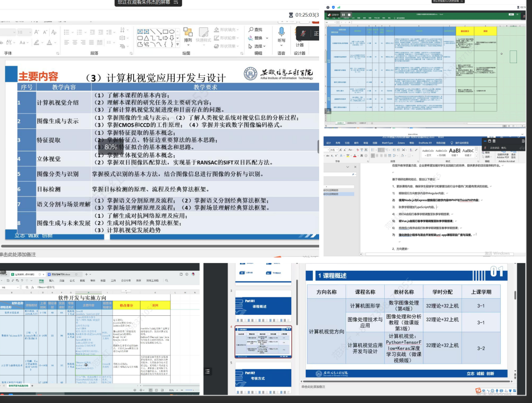The width and height of the screenshot is (532, 403).
Task: Toggle bulleted list in PowerPoint paragraph group
Action: click(66, 32)
